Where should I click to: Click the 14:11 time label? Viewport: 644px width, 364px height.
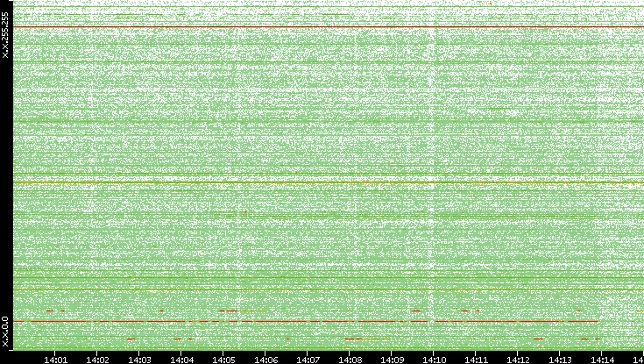[476, 360]
